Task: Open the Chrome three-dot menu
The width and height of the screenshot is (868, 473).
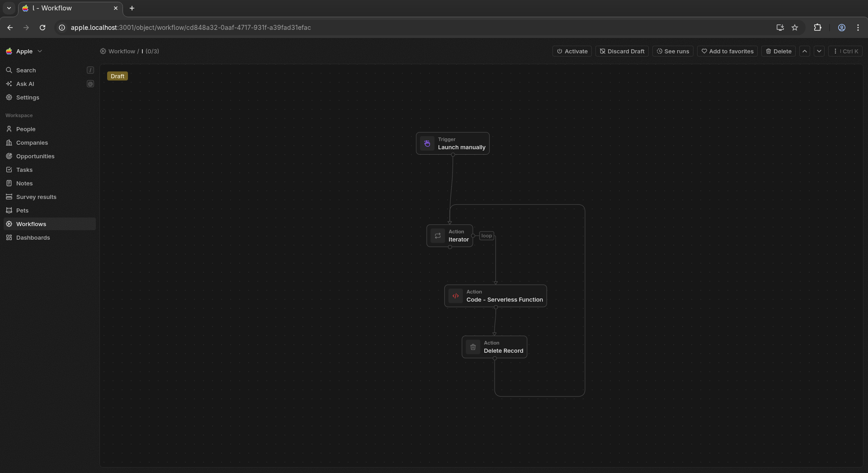Action: click(858, 28)
